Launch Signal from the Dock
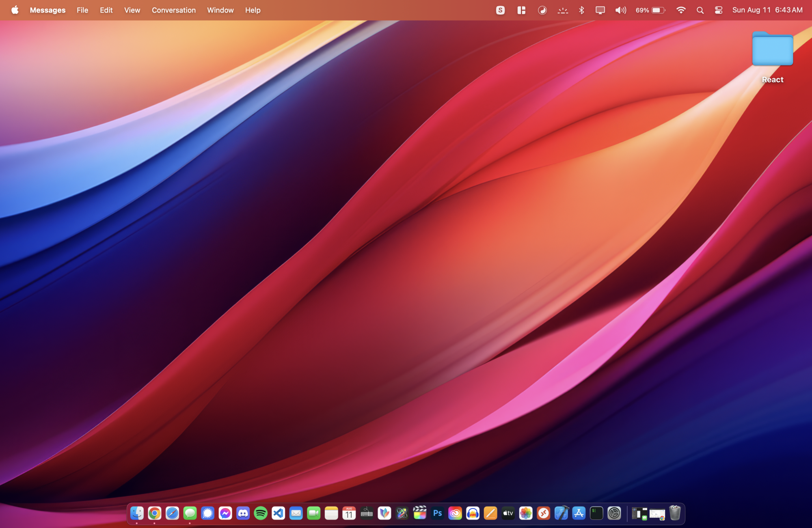This screenshot has width=812, height=528. click(207, 513)
